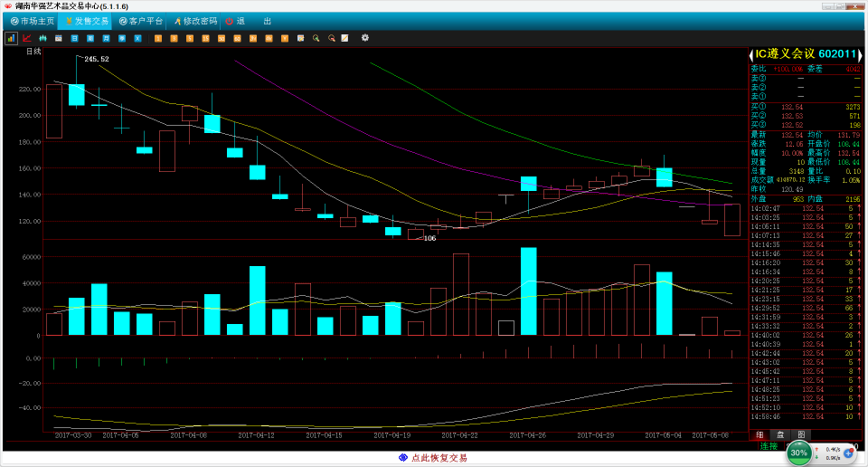Go to 市场主页 tab
The height and width of the screenshot is (467, 868).
tap(33, 21)
